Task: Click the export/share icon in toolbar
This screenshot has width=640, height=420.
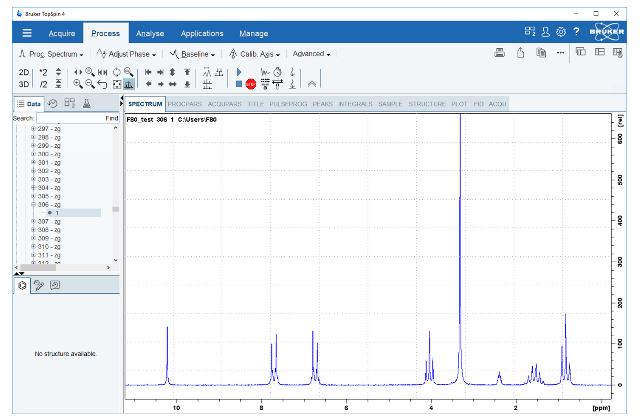Action: click(x=520, y=53)
